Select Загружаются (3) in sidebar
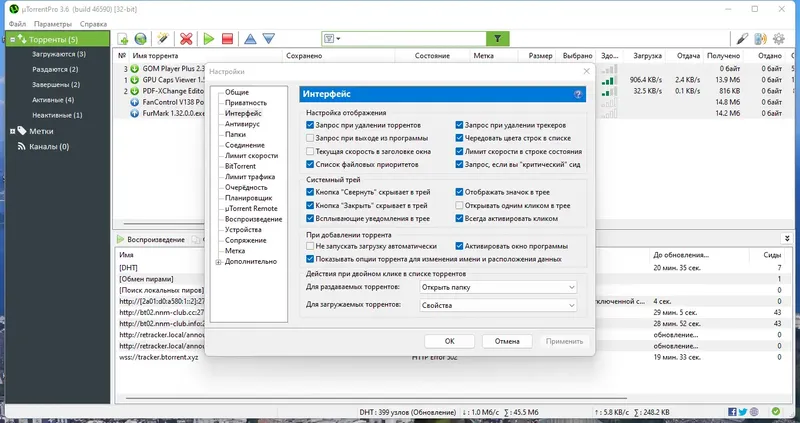Viewport: 800px width, 423px height. 59,54
